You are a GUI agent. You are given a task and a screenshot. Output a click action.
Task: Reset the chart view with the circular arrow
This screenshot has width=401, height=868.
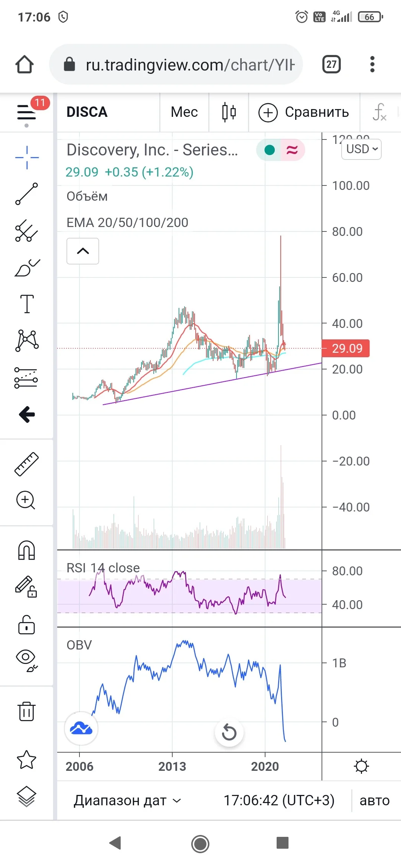point(229,732)
